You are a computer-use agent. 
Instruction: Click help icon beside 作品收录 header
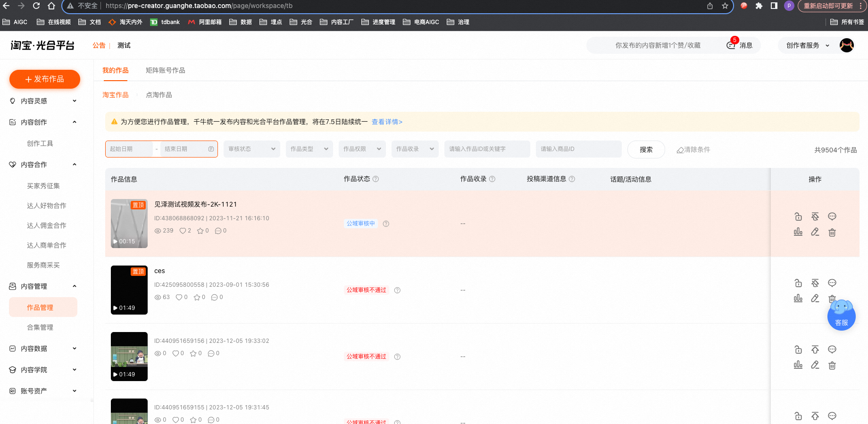tap(492, 179)
